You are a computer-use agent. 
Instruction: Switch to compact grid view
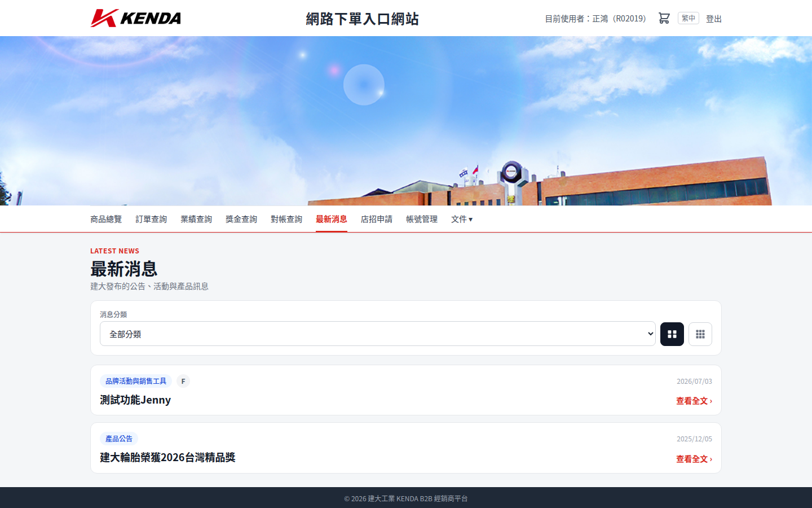click(700, 334)
